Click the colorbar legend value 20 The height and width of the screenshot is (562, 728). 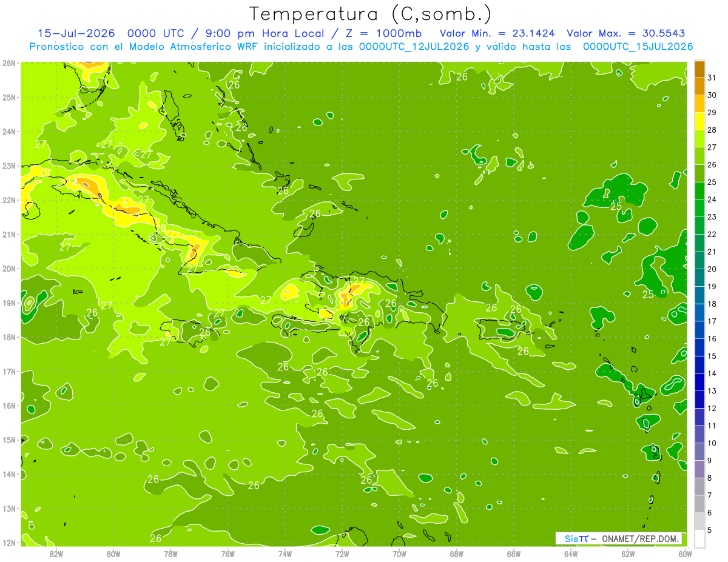[x=712, y=269]
